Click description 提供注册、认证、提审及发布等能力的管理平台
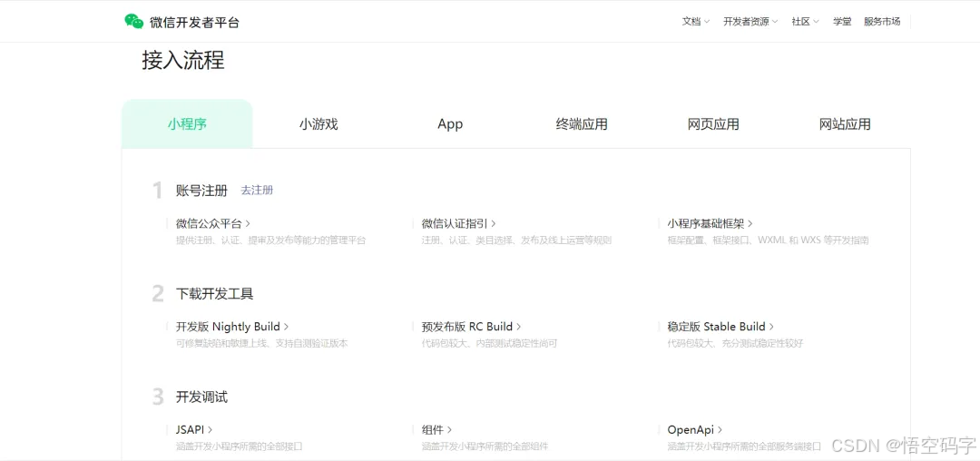Screen dimensions: 980x461 click(x=270, y=240)
